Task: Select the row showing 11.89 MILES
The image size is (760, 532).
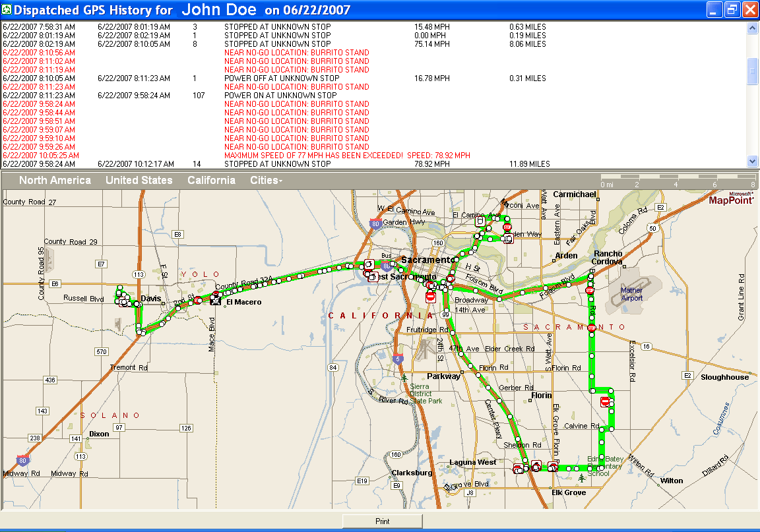Action: 276,164
